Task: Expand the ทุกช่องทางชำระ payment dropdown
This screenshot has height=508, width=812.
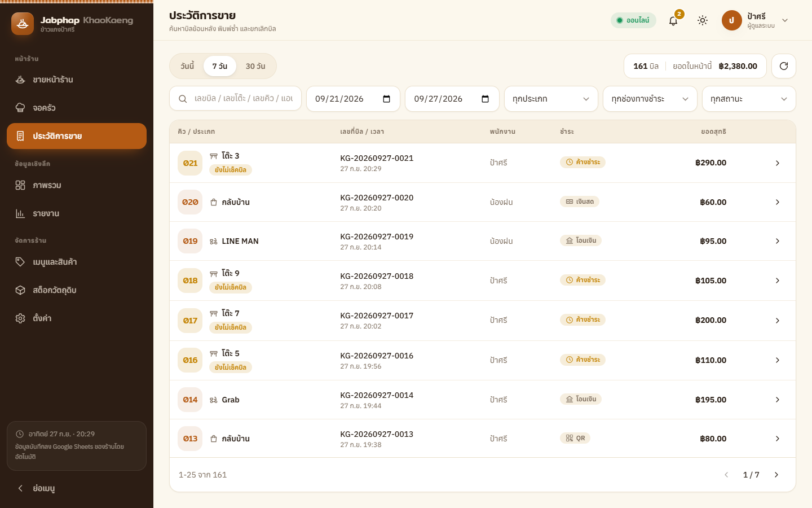Action: (x=650, y=99)
